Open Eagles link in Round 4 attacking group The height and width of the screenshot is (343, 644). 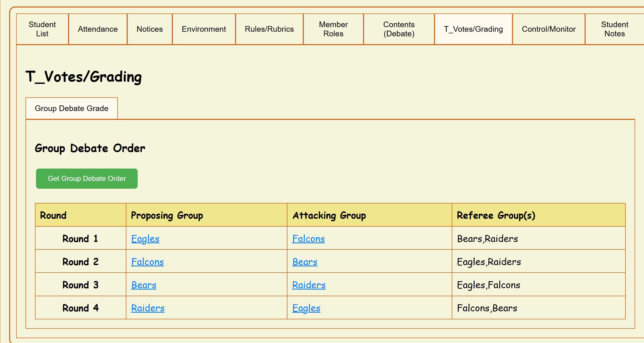306,308
